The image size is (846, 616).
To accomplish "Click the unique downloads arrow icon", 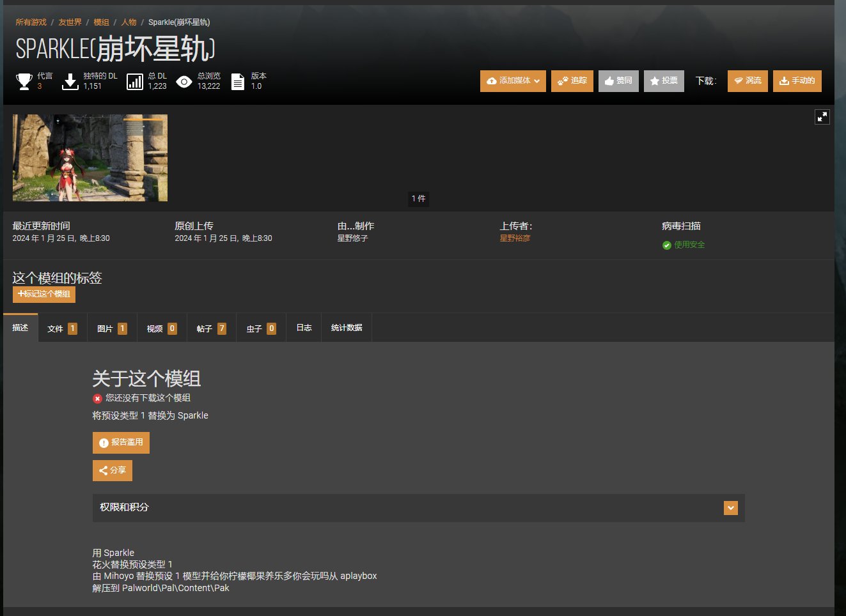I will click(x=70, y=81).
